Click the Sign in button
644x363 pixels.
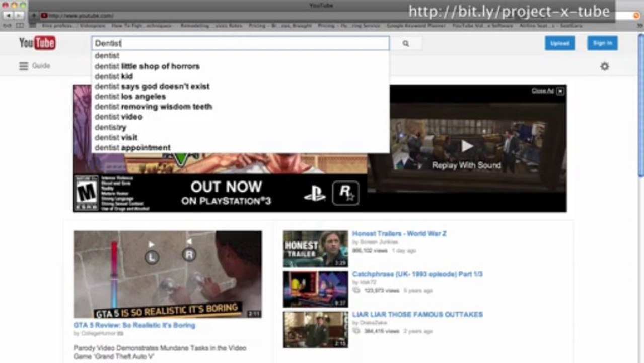(x=602, y=43)
